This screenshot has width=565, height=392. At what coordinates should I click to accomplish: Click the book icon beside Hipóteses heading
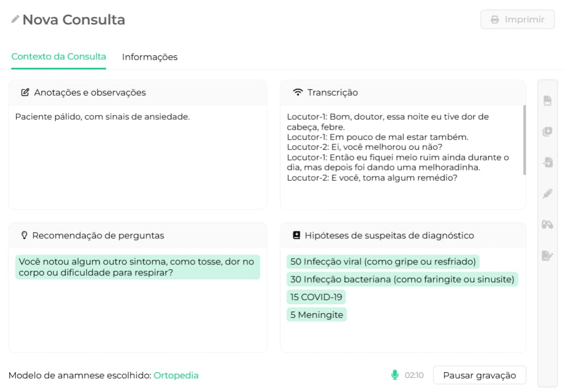tap(297, 235)
